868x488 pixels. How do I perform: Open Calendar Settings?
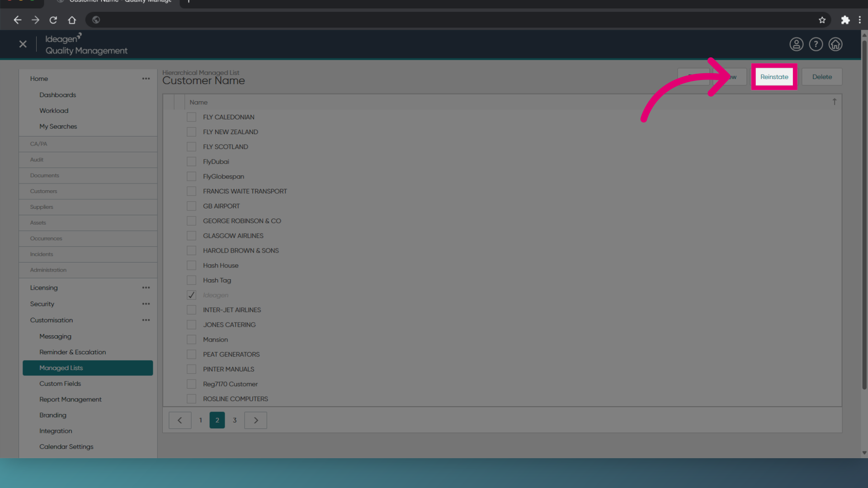click(66, 447)
